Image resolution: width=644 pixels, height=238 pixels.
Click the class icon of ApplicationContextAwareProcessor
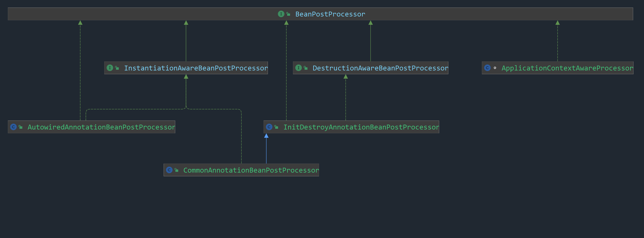tap(487, 68)
